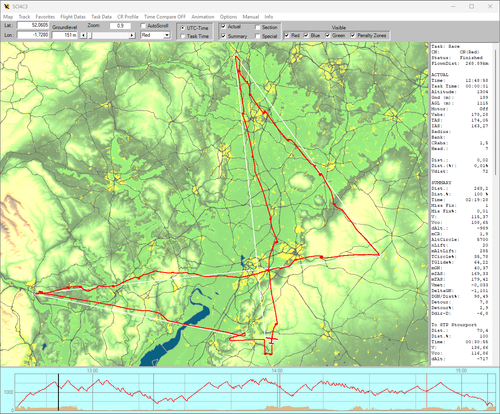This screenshot has height=414, width=500.
Task: Click the Lat coordinate field
Action: [33, 25]
